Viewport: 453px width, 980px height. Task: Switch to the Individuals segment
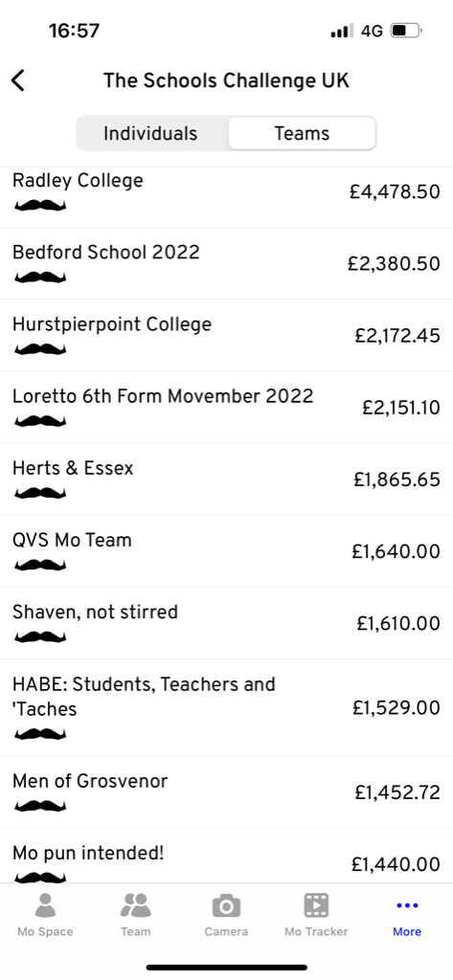[x=150, y=133]
